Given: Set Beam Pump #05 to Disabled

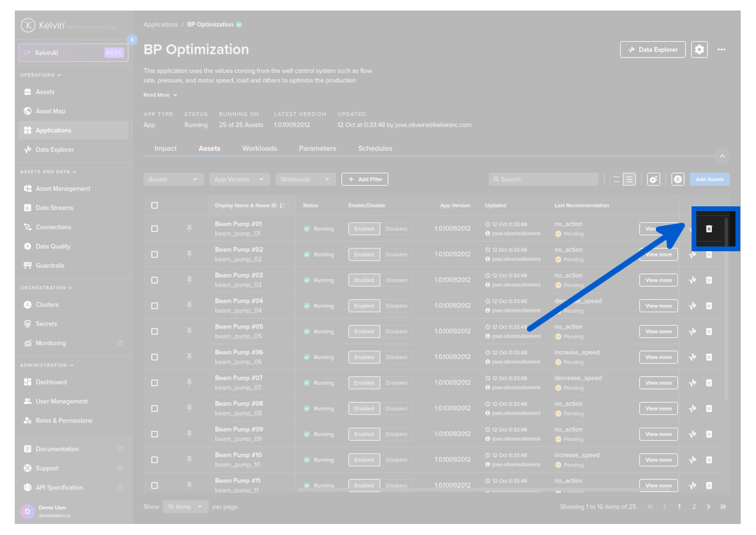Looking at the screenshot, I should (396, 332).
